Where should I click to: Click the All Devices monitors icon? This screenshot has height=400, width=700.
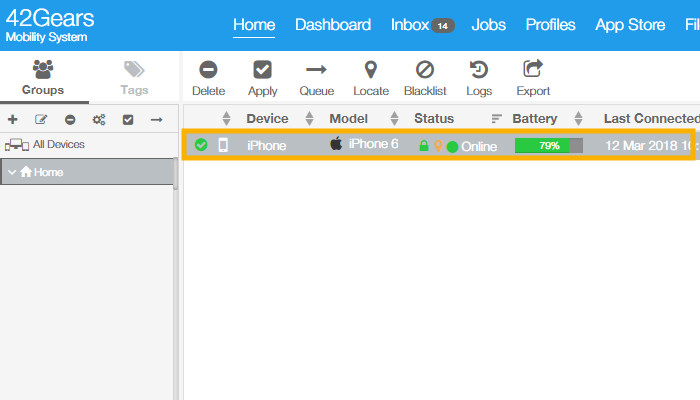coord(17,145)
